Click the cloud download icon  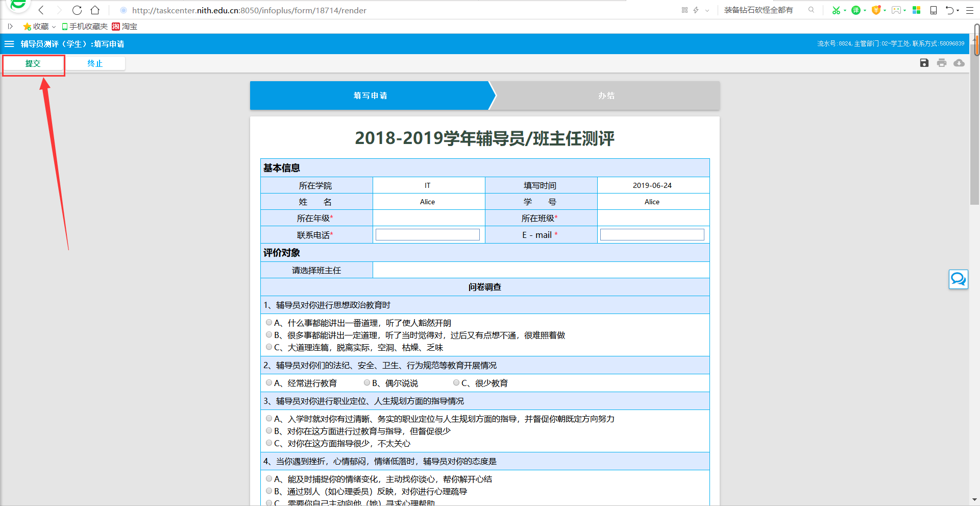[959, 63]
